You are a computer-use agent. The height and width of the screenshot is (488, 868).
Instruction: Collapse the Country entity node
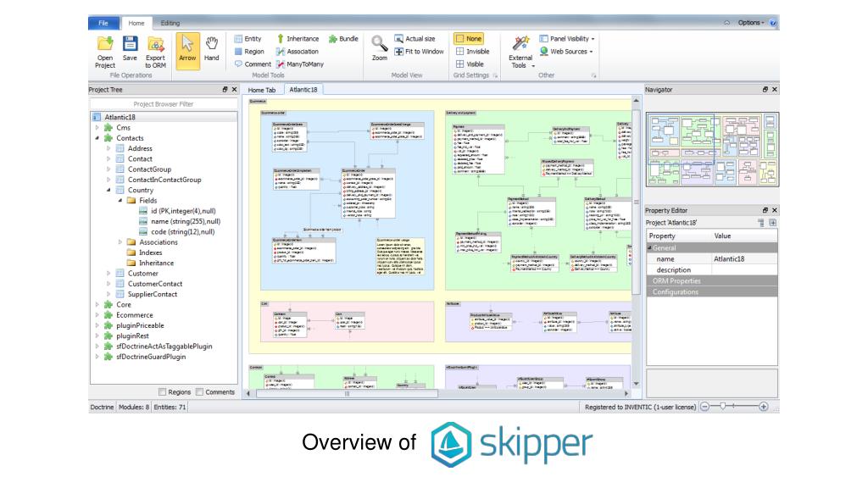(108, 191)
